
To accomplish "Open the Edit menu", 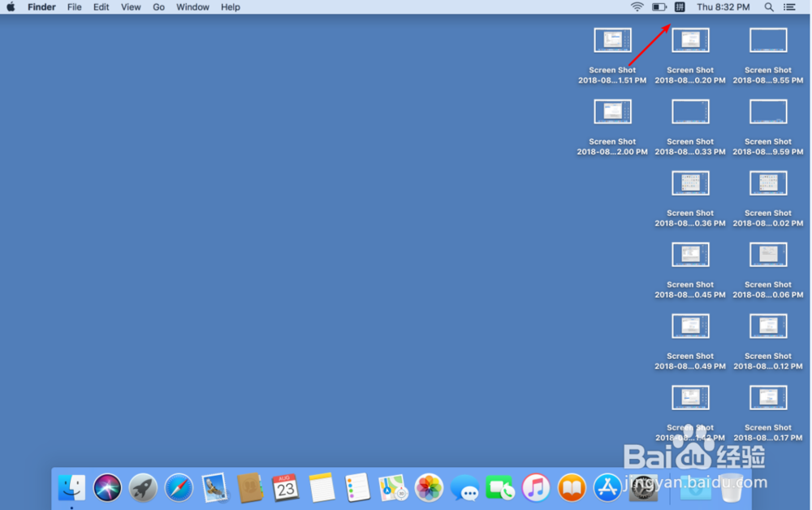I will [101, 6].
